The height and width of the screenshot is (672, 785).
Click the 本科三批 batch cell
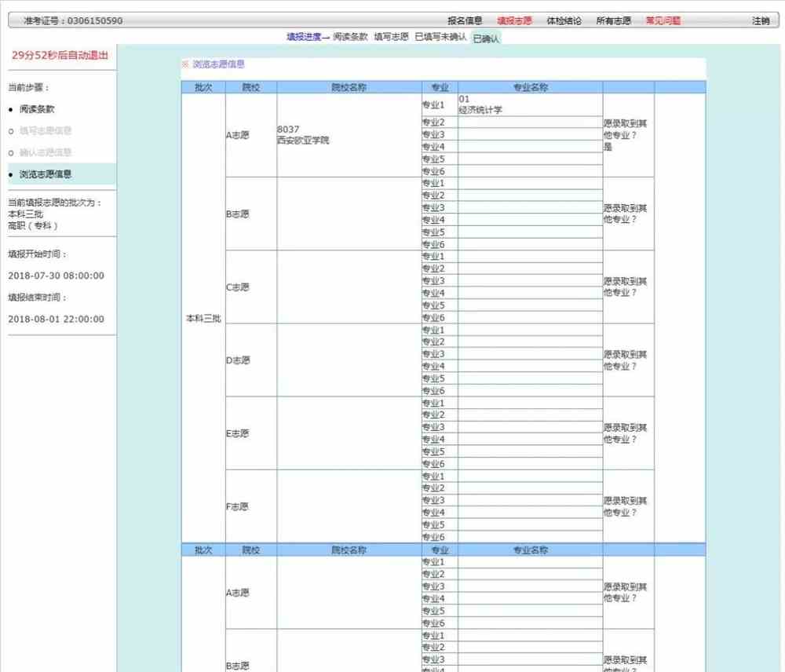click(x=203, y=318)
